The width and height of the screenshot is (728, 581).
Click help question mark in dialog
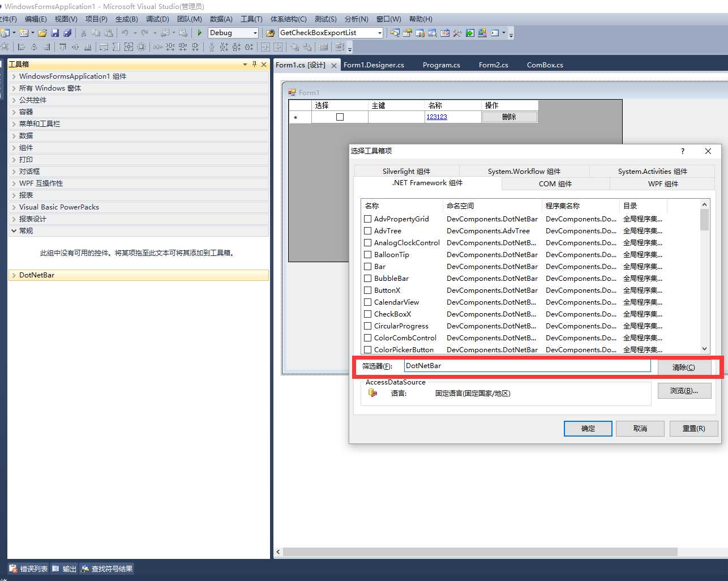point(683,151)
